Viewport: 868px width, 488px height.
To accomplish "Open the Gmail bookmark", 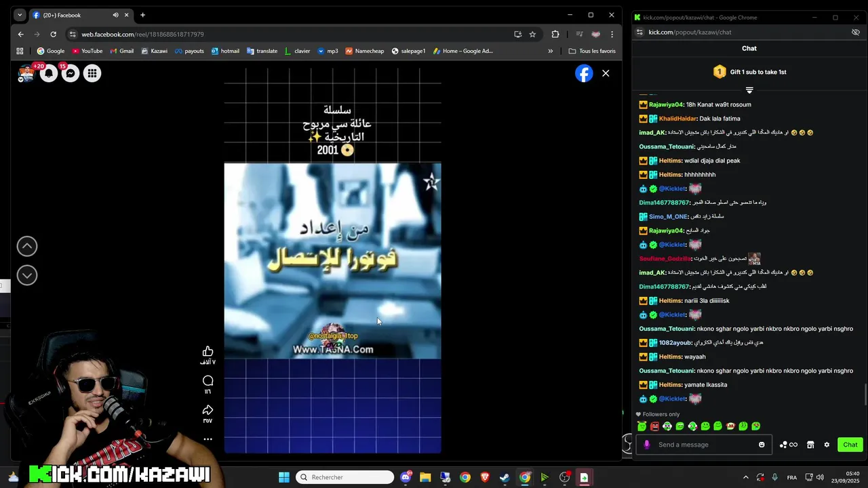I will point(121,51).
